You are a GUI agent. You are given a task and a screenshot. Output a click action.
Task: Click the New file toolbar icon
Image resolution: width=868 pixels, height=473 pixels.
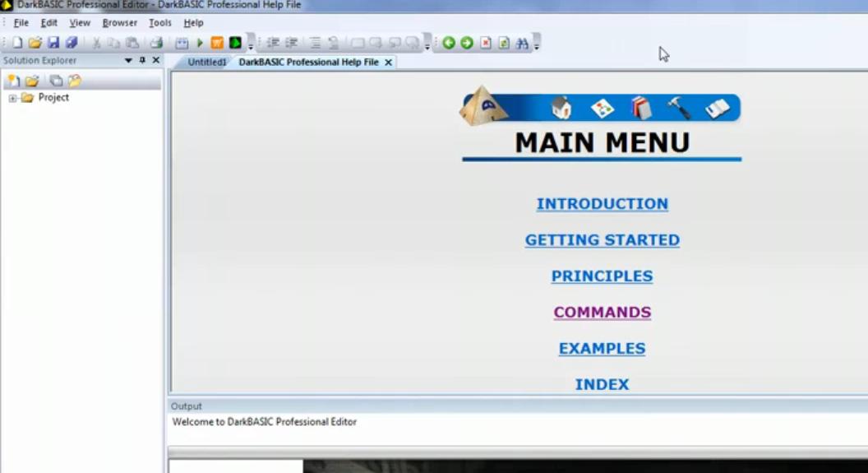click(x=17, y=43)
